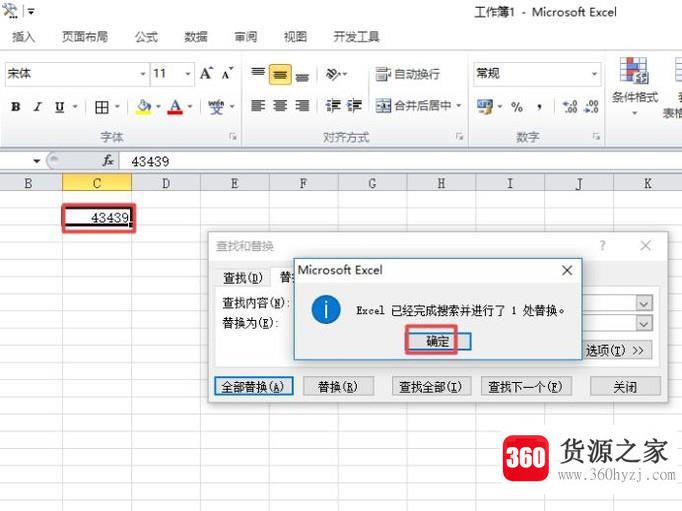Toggle Italic formatting
Image resolution: width=682 pixels, height=511 pixels.
coord(38,107)
